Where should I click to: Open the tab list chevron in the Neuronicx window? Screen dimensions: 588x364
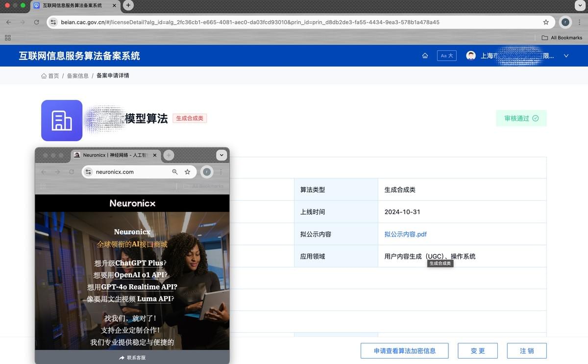[221, 155]
